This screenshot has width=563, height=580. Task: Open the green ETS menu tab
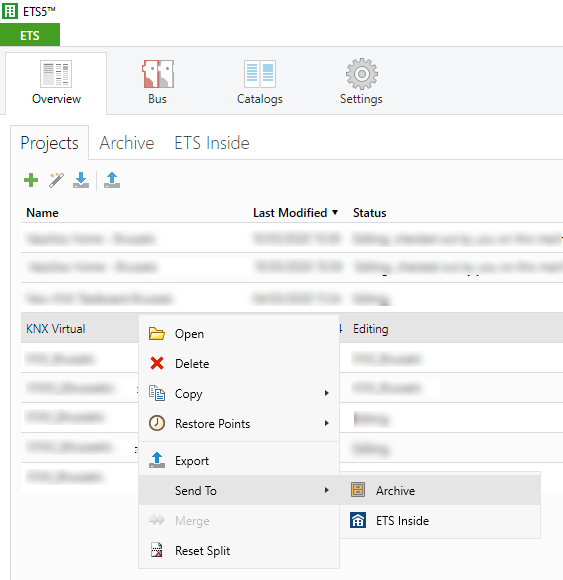30,35
